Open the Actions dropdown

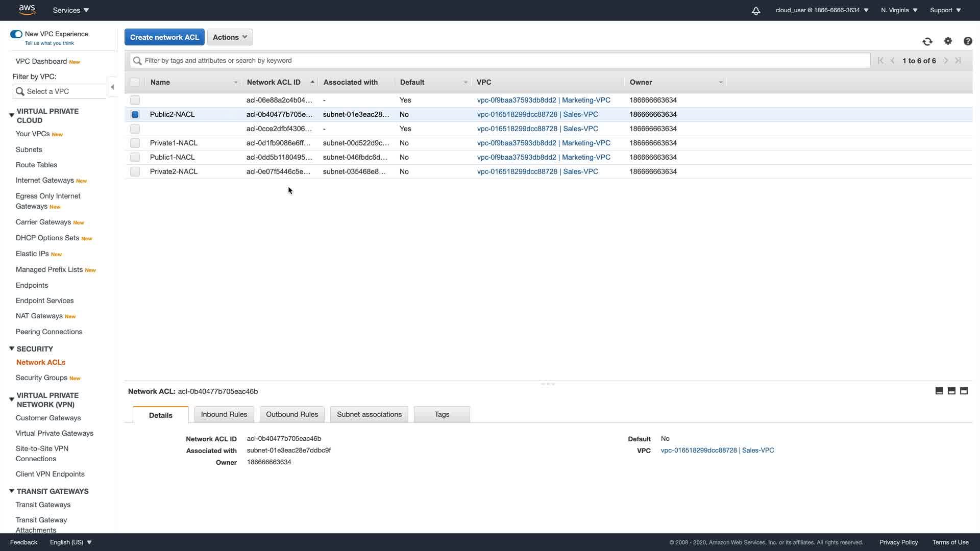tap(230, 37)
